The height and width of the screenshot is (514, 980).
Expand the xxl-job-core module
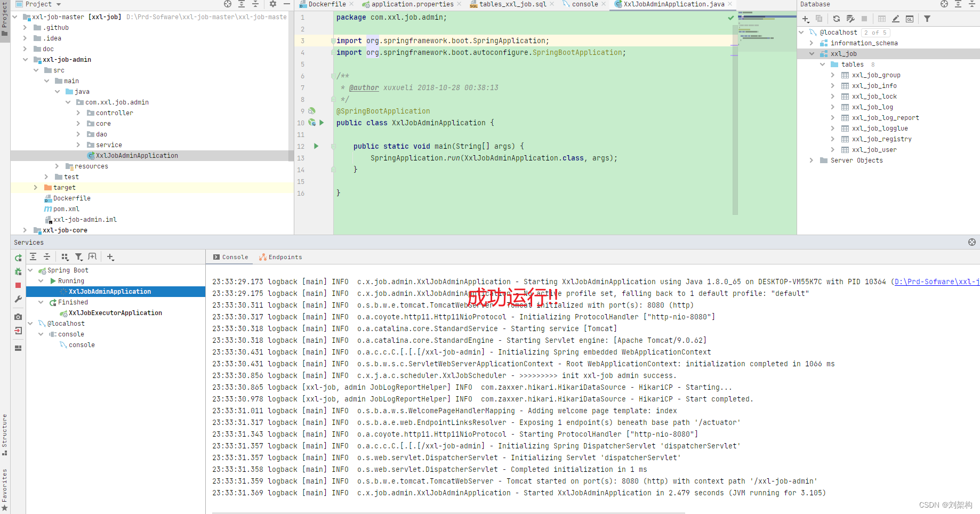(x=25, y=230)
